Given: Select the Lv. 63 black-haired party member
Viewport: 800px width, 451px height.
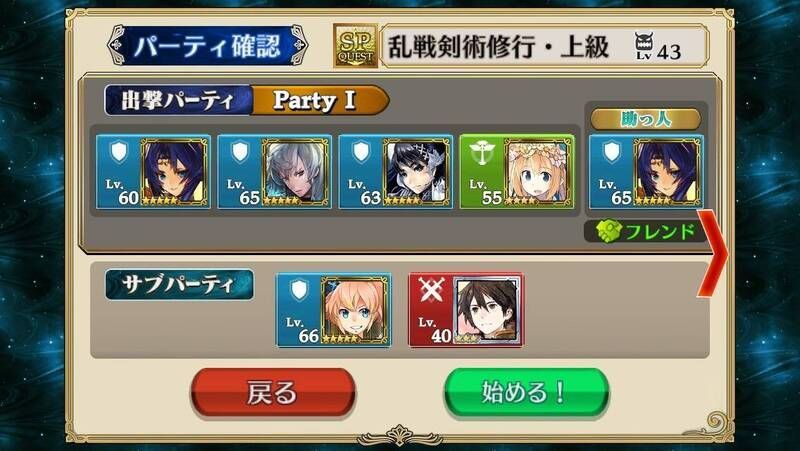Looking at the screenshot, I should [395, 171].
